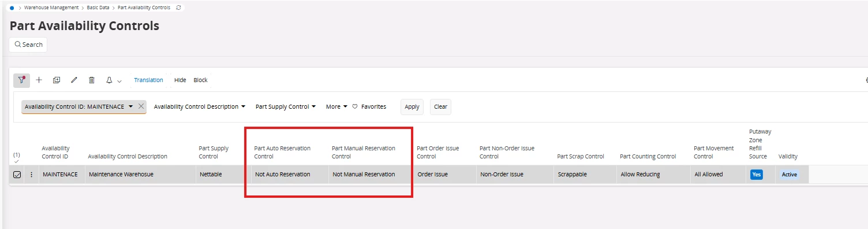Toggle the select-all rows header control

coord(16,158)
